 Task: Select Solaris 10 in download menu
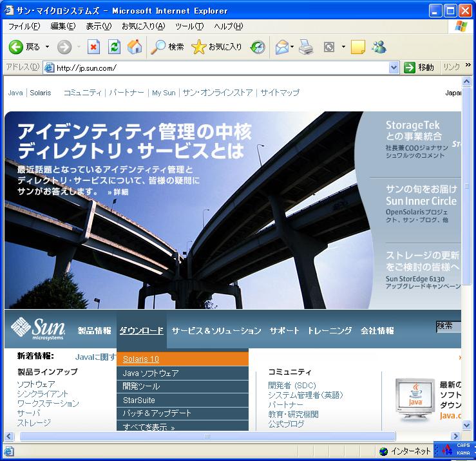[182, 359]
